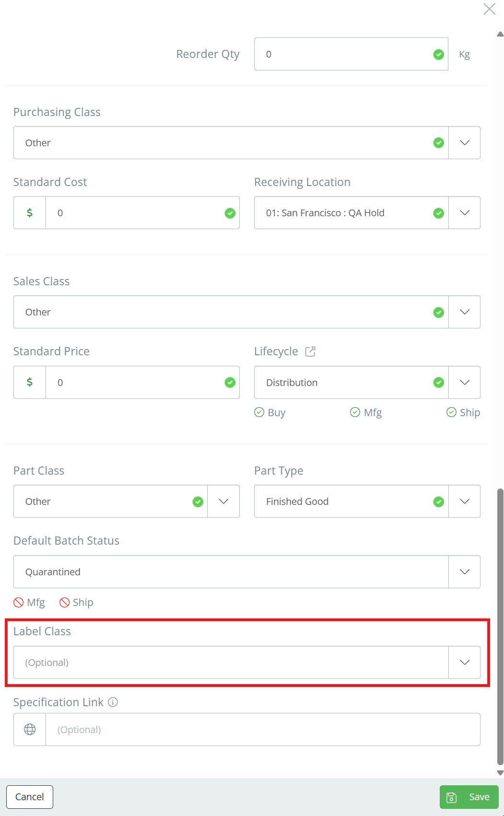Open the Lifecycle external link icon
Image resolution: width=504 pixels, height=816 pixels.
click(x=310, y=351)
